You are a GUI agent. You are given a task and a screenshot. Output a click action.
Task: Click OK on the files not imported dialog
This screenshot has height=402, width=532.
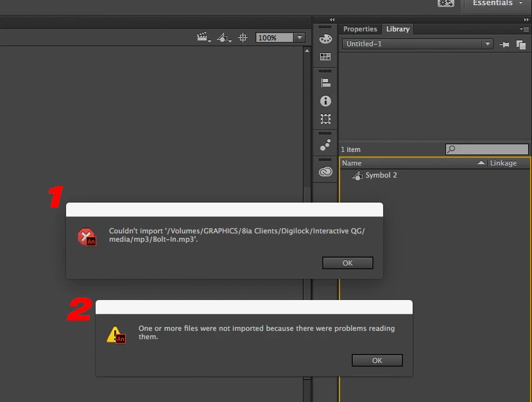coord(377,361)
